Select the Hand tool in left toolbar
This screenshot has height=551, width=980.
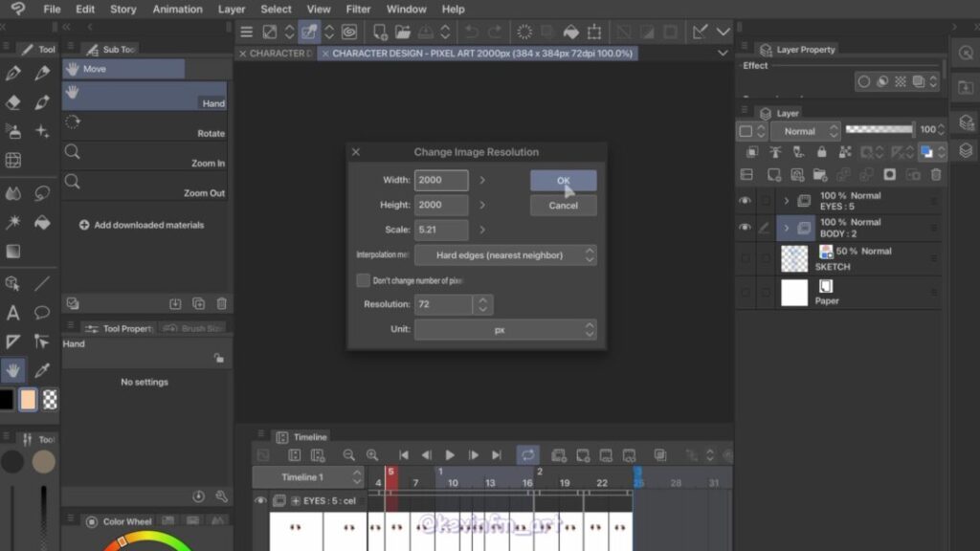(12, 370)
